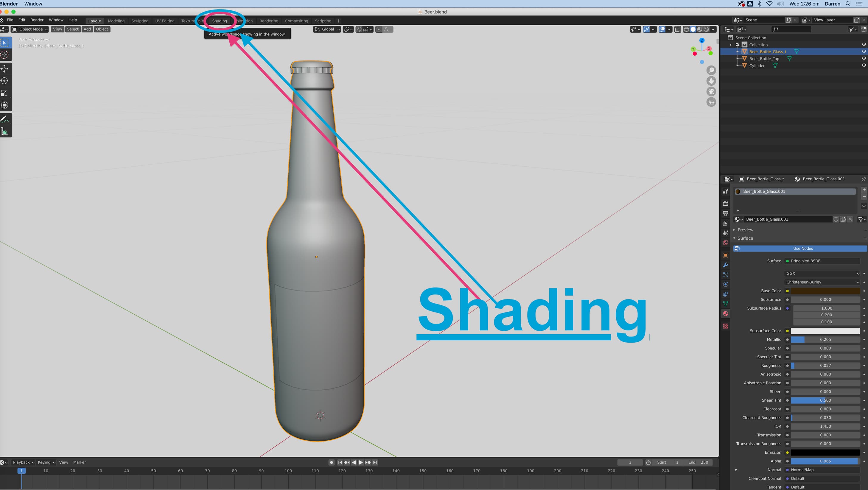Screen dimensions: 868x490
Task: Click Object menu button in viewport header
Action: [x=102, y=29]
